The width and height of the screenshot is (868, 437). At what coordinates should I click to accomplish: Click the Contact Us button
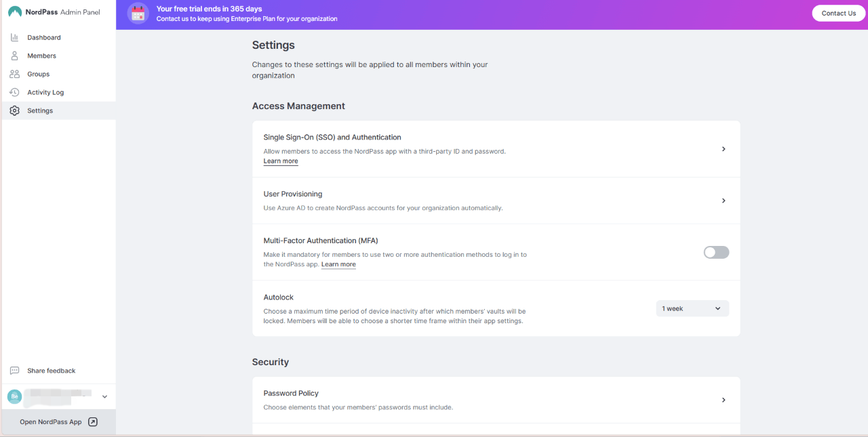tap(838, 13)
